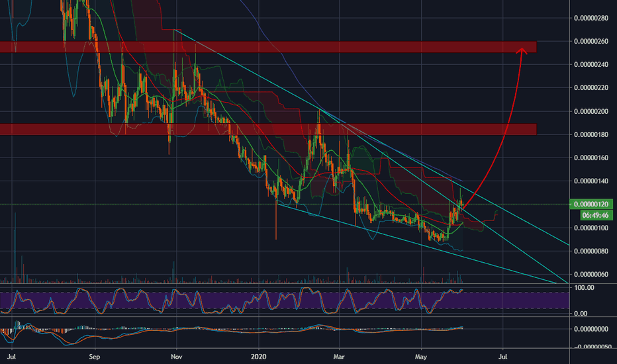
Task: Click the 2020 date label on timeline
Action: (259, 357)
